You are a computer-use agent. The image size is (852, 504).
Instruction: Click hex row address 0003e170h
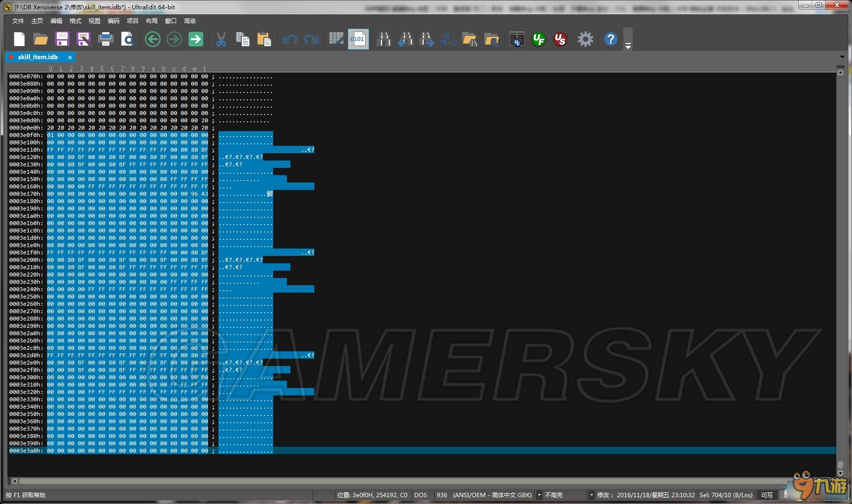26,194
